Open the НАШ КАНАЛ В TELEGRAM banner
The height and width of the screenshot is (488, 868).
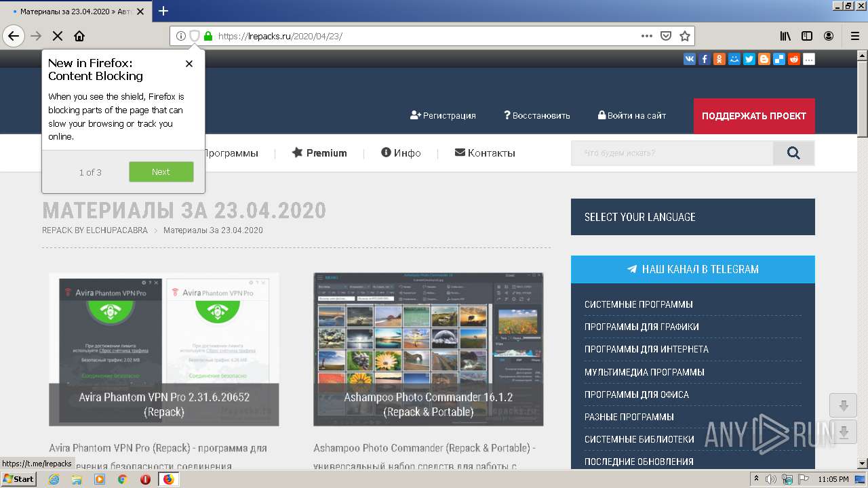(x=693, y=269)
